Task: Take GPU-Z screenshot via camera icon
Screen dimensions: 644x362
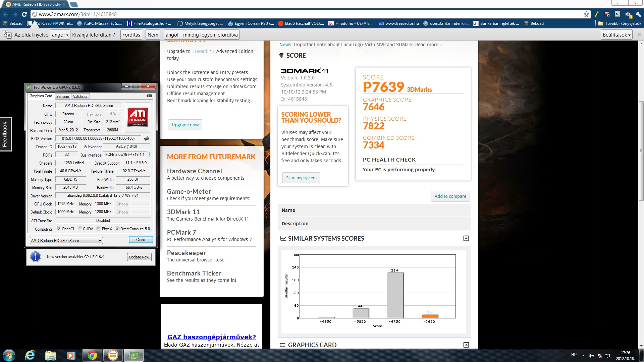Action: click(149, 96)
